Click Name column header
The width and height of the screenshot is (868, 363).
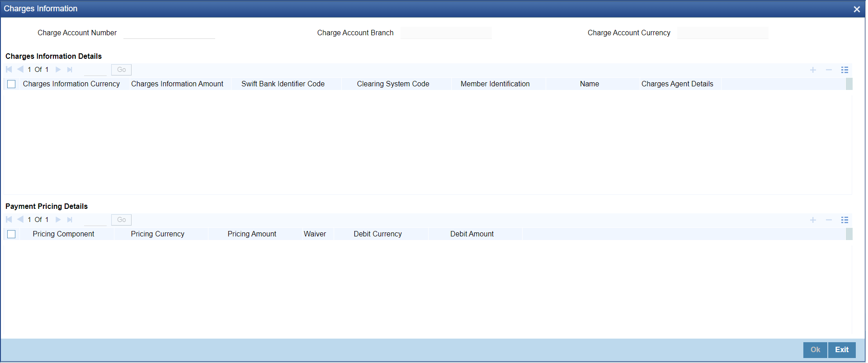pos(590,84)
